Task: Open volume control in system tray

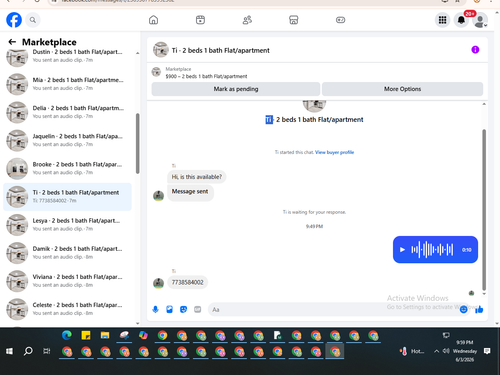Action: (446, 351)
